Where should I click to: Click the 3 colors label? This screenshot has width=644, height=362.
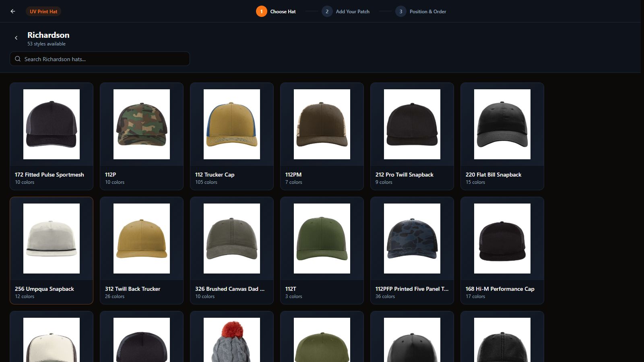click(293, 296)
